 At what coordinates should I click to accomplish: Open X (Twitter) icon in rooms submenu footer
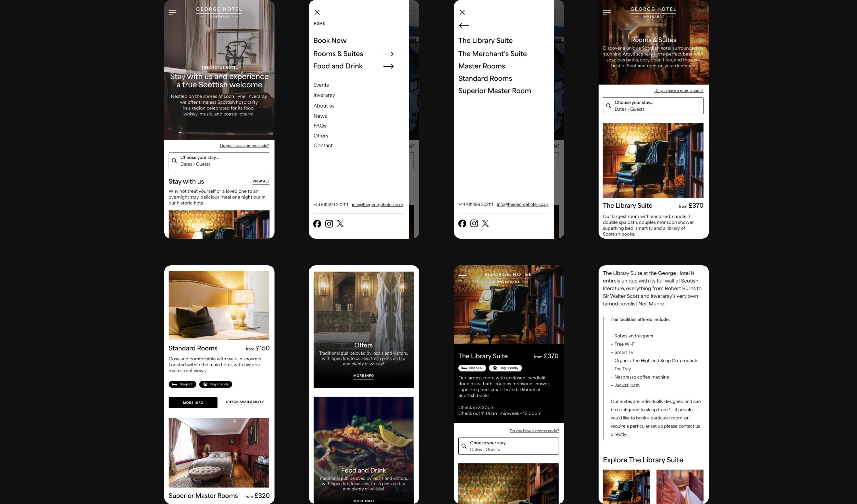485,223
